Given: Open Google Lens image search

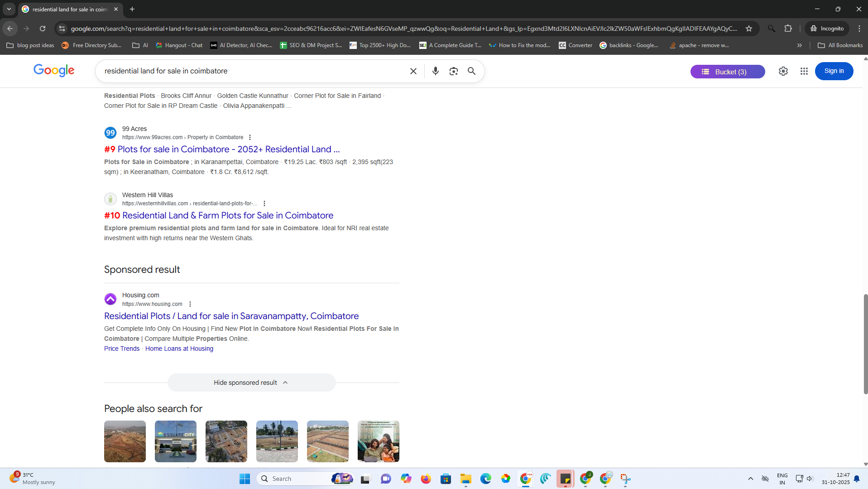Looking at the screenshot, I should (x=453, y=71).
